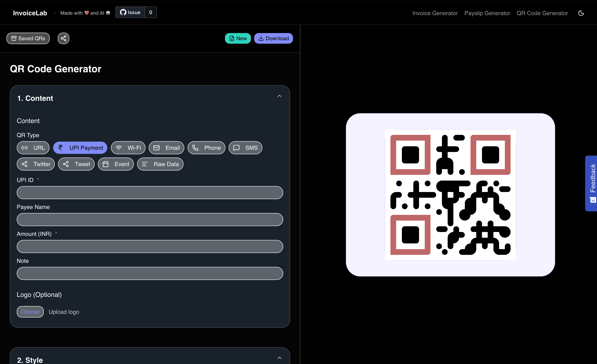597x364 pixels.
Task: Select SMS QR type
Action: [245, 148]
